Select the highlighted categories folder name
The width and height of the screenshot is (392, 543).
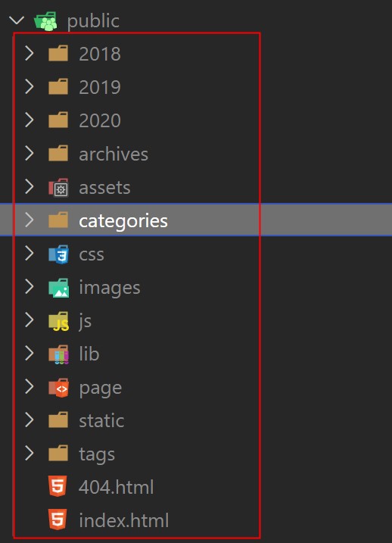(x=123, y=221)
